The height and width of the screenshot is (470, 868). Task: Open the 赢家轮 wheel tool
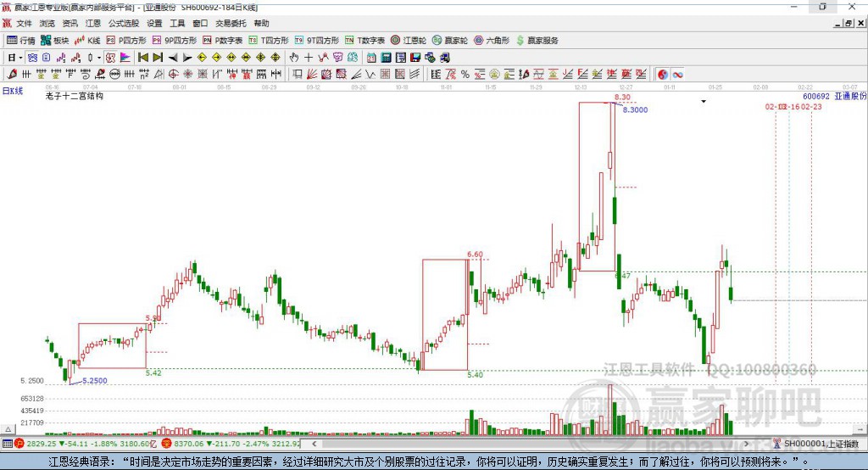pos(450,41)
